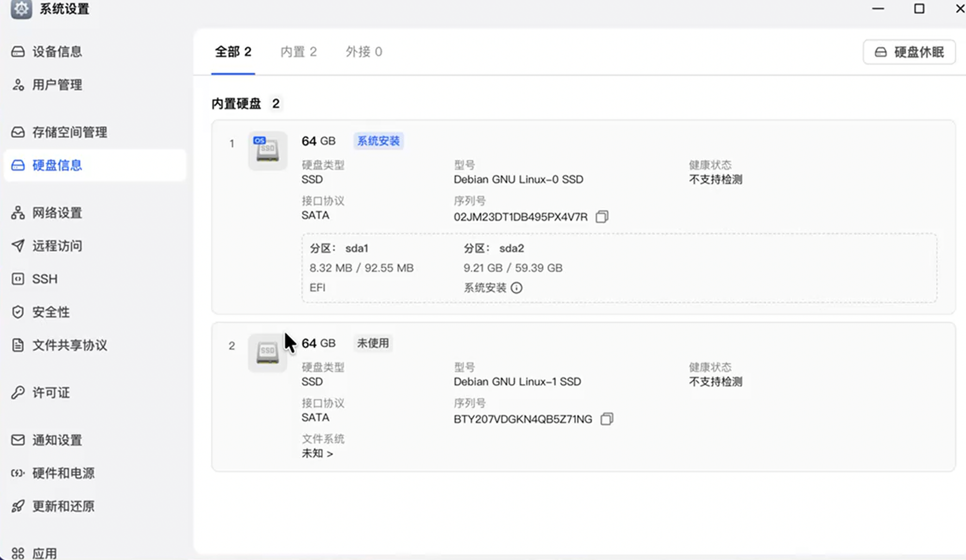Click the 系统安装 tag on disk 1
Screen dimensions: 966x560
[x=378, y=141]
